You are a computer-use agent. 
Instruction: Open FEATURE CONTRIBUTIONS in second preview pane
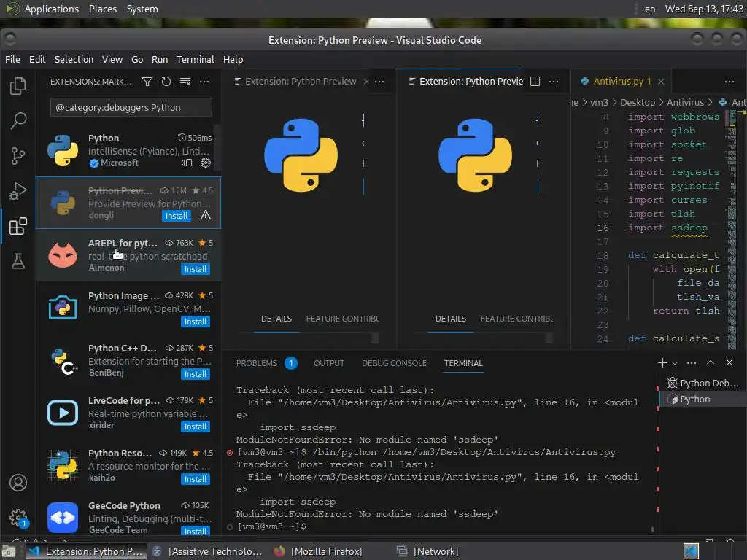tap(516, 319)
